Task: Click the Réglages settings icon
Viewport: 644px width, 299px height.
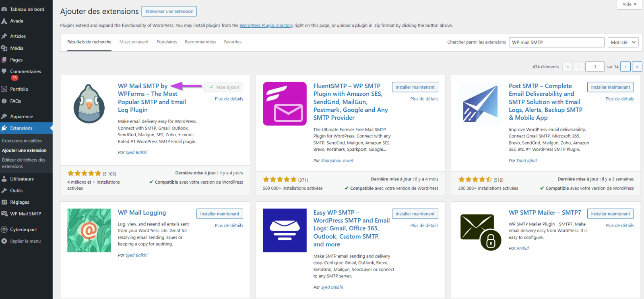Action: pos(4,202)
